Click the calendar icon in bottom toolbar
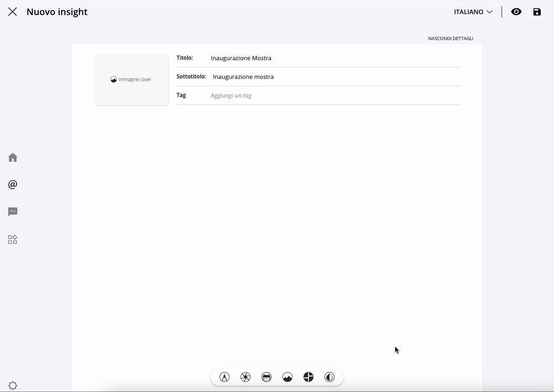This screenshot has height=392, width=554. [267, 377]
